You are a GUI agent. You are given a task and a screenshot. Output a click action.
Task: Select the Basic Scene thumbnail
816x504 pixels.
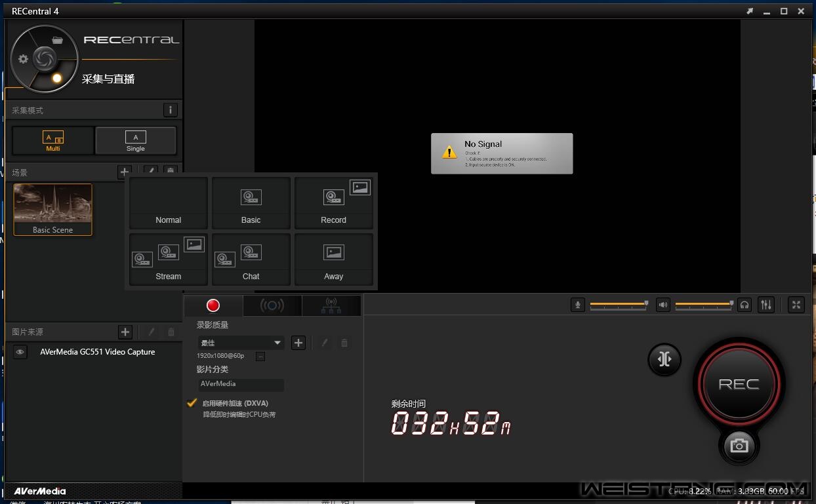coord(53,209)
